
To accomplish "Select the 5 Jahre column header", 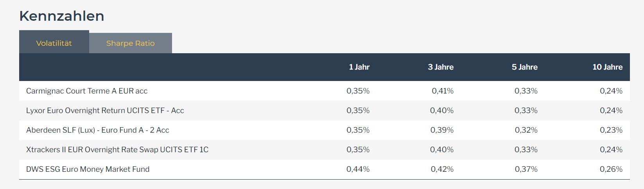I will coord(524,67).
